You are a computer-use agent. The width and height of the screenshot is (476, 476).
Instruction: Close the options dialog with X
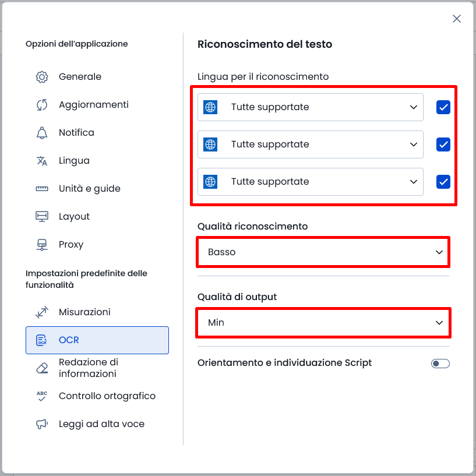click(457, 19)
